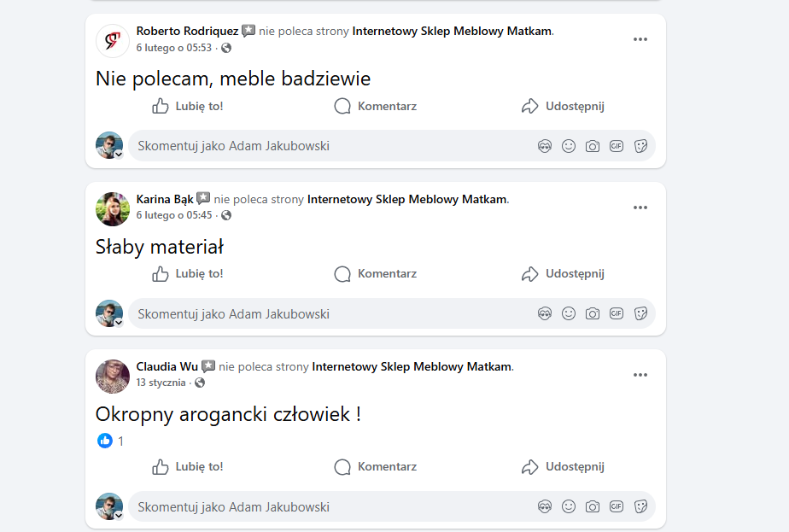Share Karina's review via Udostępnij
This screenshot has width=789, height=532.
tap(564, 273)
